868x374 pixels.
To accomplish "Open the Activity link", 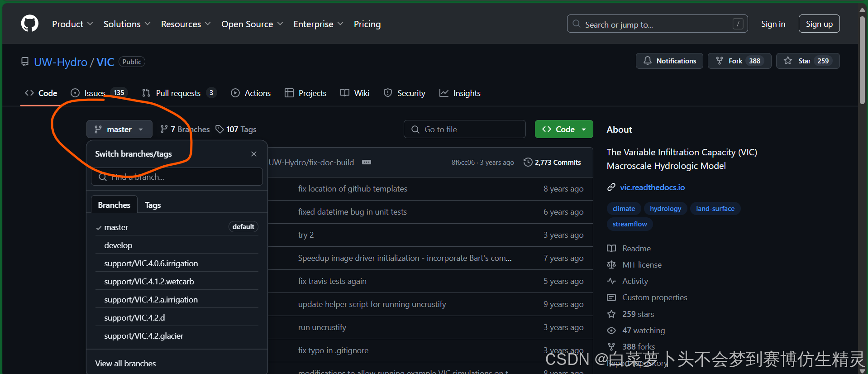I will coord(628,281).
